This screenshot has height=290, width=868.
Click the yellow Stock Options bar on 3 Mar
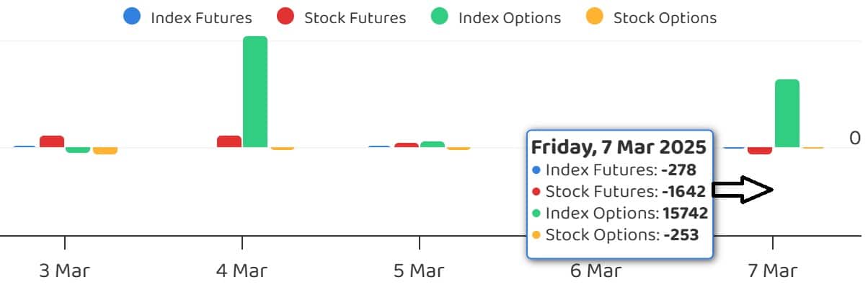pyautogui.click(x=105, y=151)
